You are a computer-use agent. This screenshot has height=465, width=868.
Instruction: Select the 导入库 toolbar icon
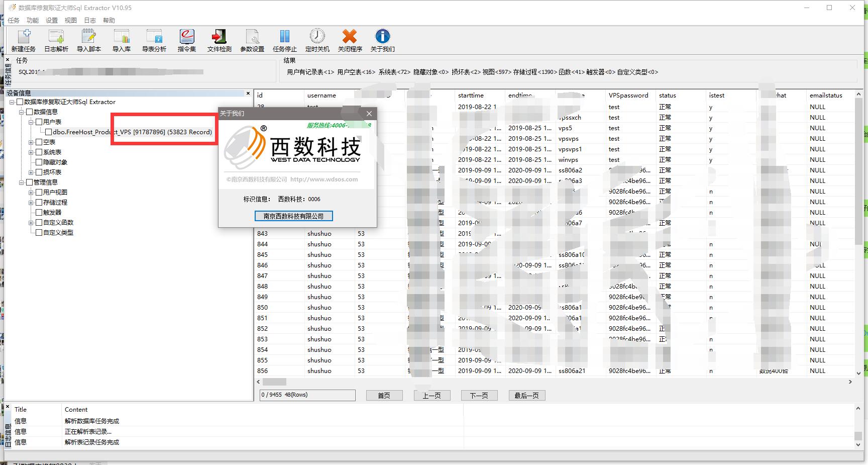click(x=122, y=40)
